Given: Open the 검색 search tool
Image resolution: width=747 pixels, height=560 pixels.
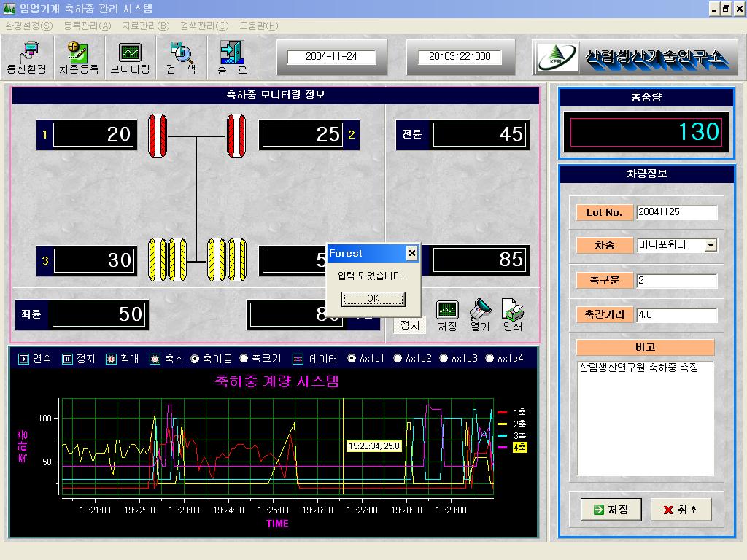Looking at the screenshot, I should [x=181, y=57].
